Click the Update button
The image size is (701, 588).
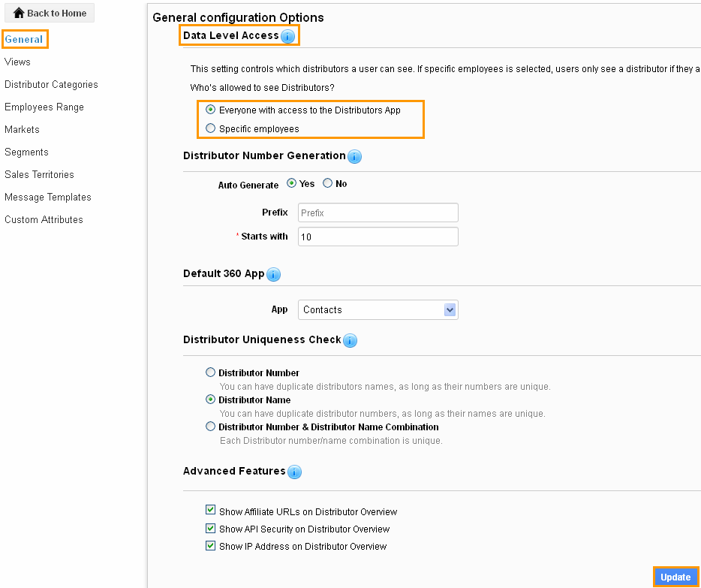click(675, 577)
